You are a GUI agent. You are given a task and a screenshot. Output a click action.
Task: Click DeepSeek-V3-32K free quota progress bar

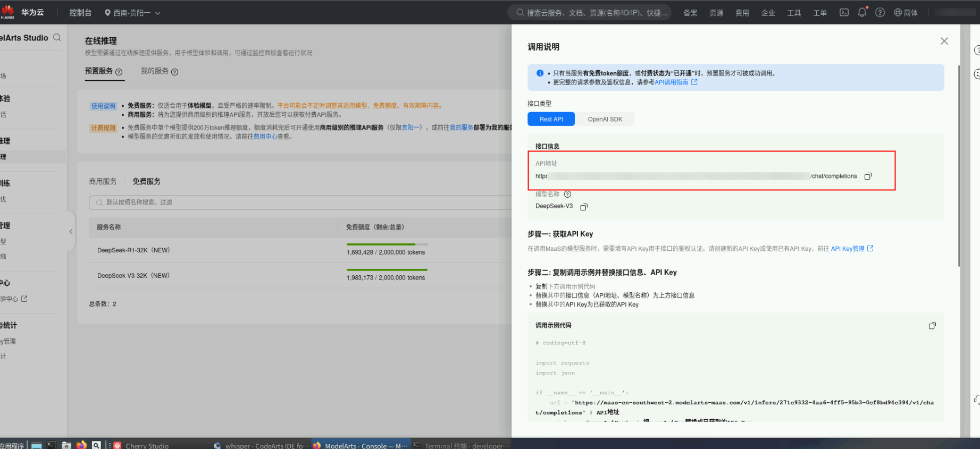[x=387, y=270]
